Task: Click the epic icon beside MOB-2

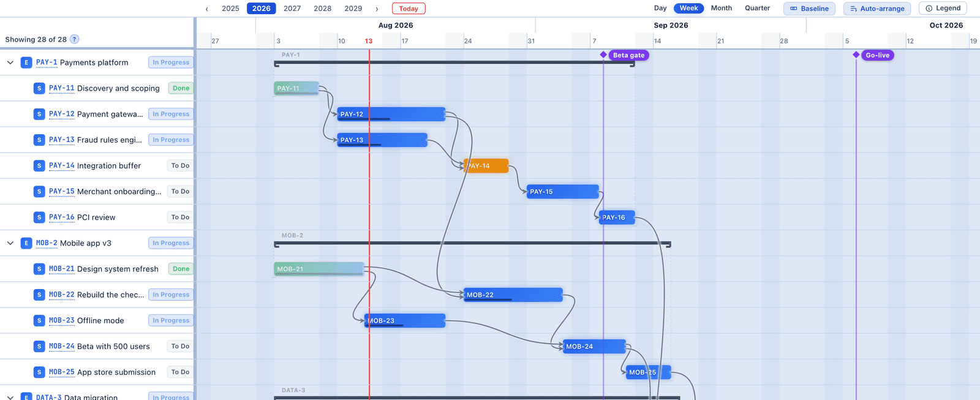Action: click(26, 243)
